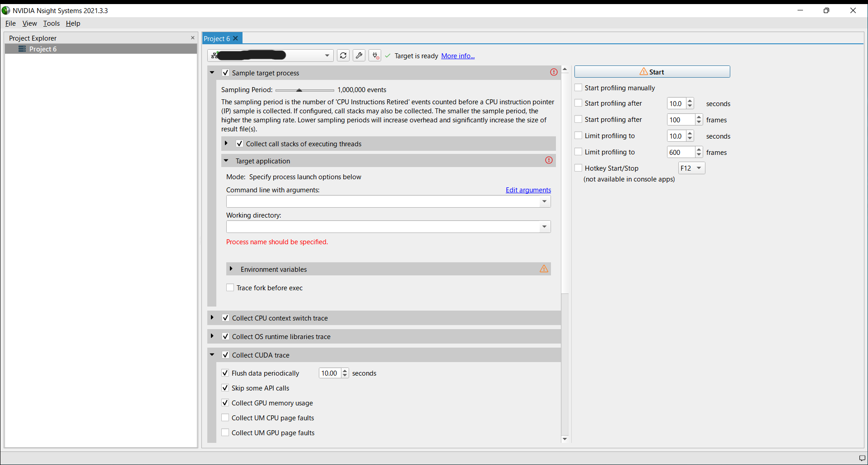This screenshot has width=868, height=465.
Task: Toggle Sample target process checkbox
Action: (x=226, y=73)
